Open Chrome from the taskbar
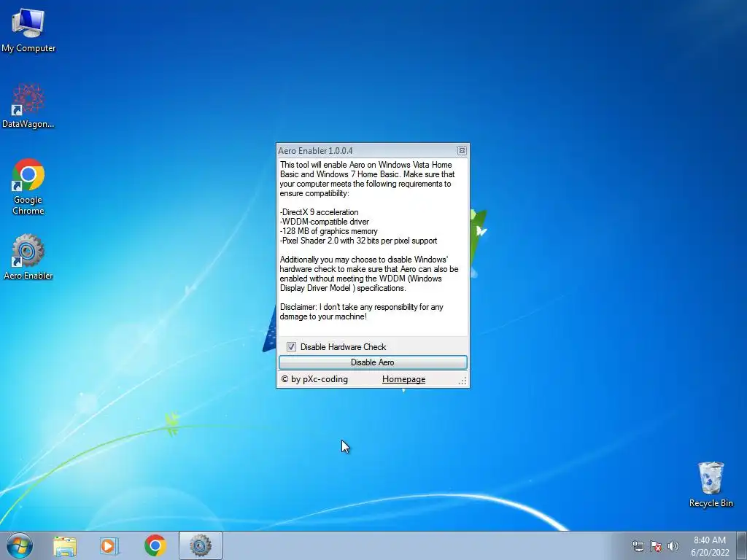Viewport: 747px width, 560px height. (x=155, y=546)
